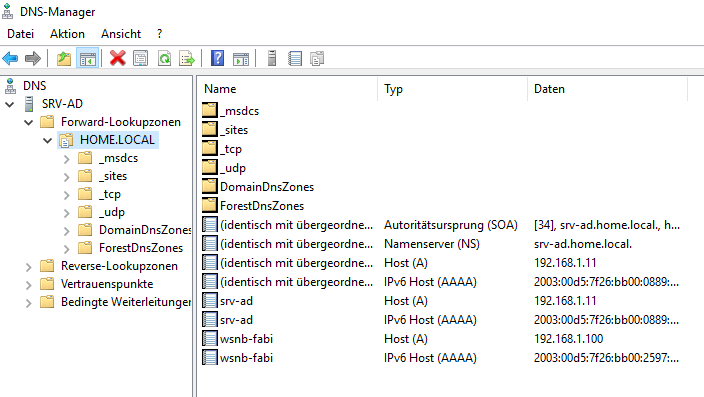Viewport: 704px width, 397px height.
Task: Expand _msdcs node in tree
Action: [x=66, y=159]
